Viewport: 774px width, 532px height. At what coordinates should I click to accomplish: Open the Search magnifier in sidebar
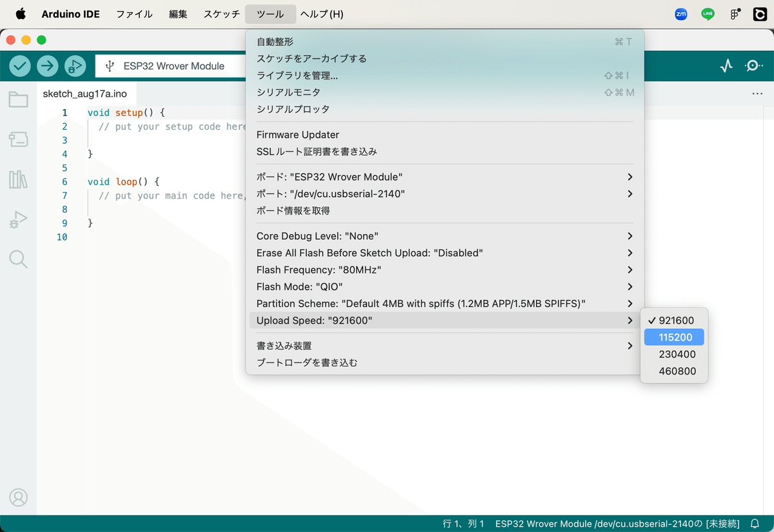pyautogui.click(x=18, y=259)
